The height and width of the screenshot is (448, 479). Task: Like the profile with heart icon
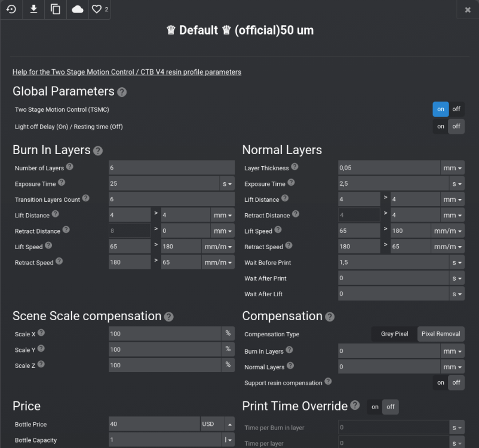[x=99, y=10]
